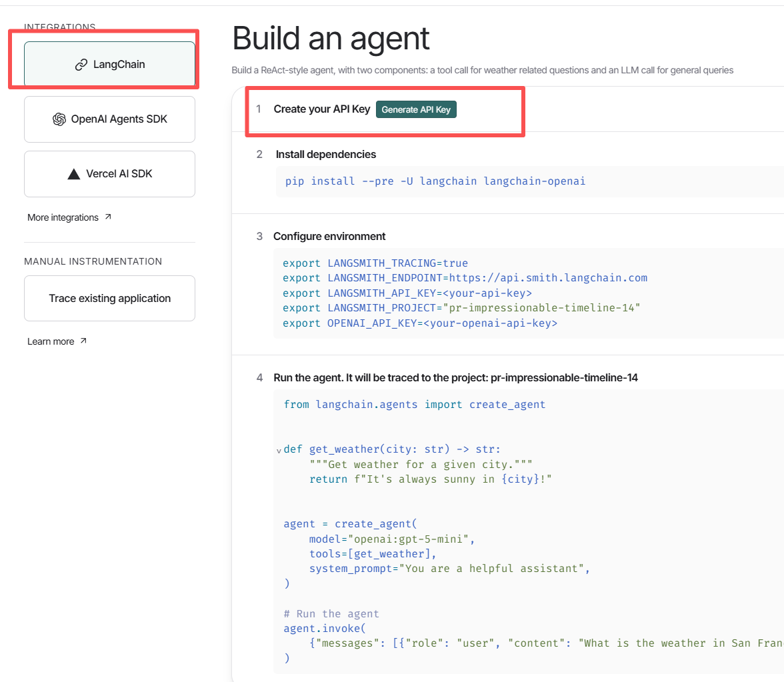Image resolution: width=784 pixels, height=682 pixels.
Task: Click the 'def get_weather(city: str)' line
Action: 391,449
